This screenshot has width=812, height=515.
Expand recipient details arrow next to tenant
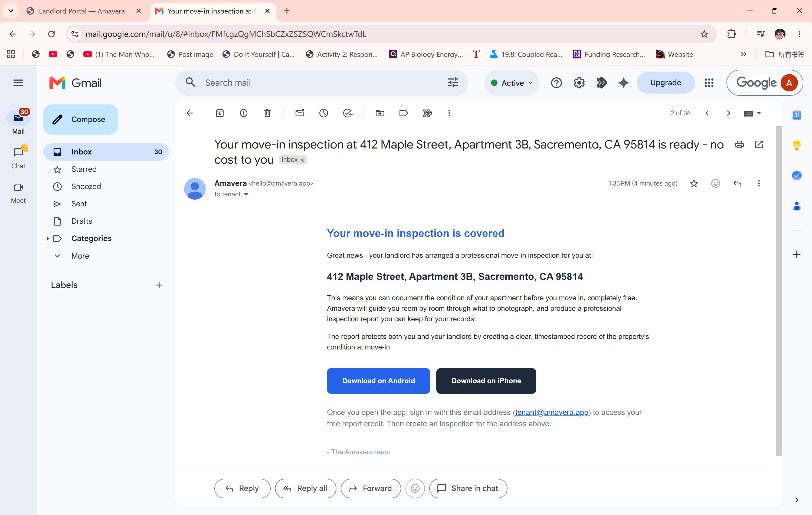[246, 194]
